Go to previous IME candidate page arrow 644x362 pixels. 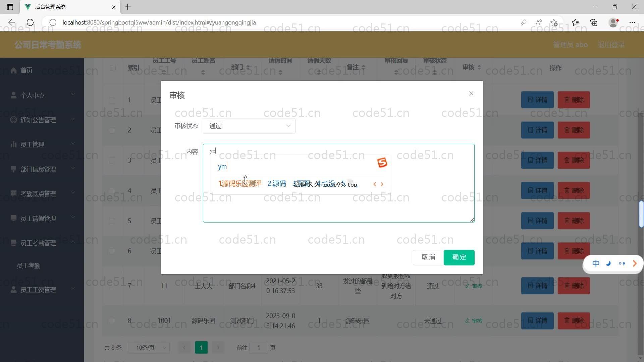[x=374, y=184]
